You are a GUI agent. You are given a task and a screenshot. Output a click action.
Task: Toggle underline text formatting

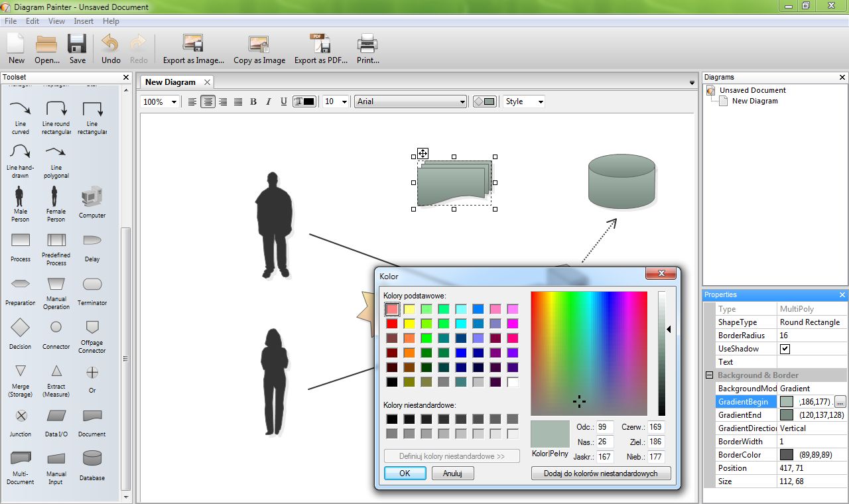pyautogui.click(x=283, y=101)
